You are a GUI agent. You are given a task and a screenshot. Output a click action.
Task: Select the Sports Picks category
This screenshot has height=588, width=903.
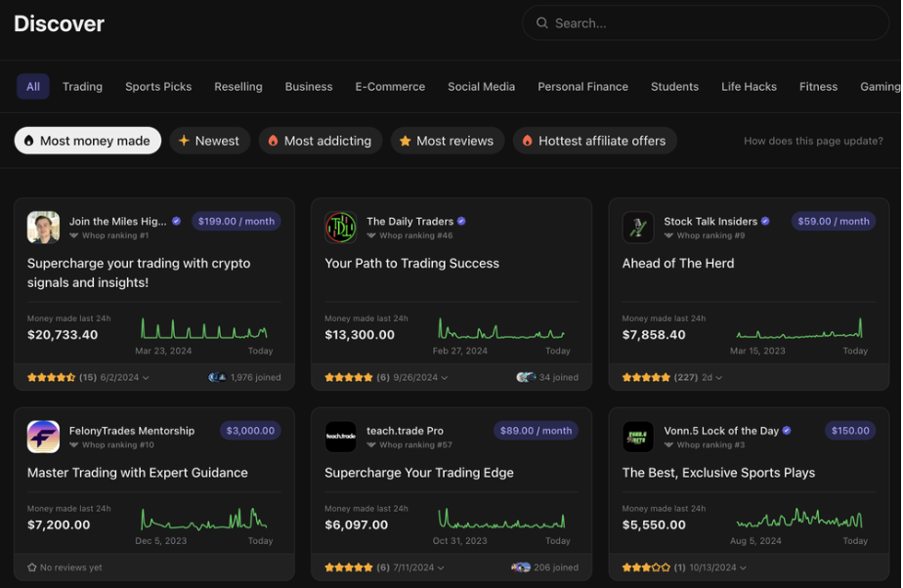158,86
